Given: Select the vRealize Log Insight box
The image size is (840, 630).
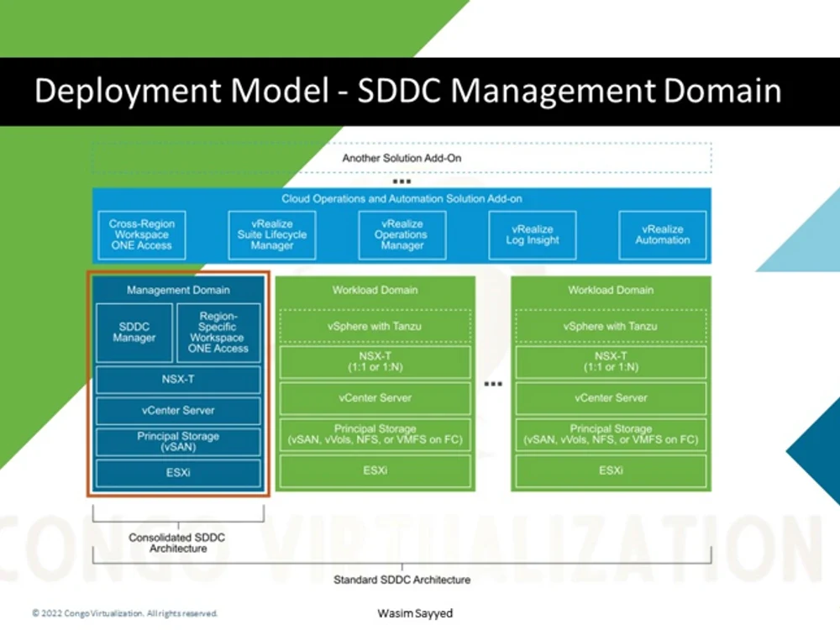Looking at the screenshot, I should (x=533, y=235).
